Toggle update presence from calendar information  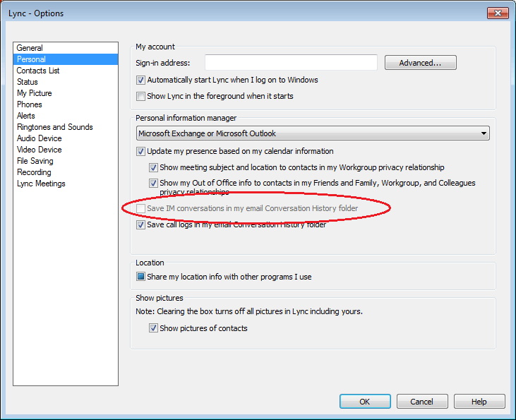tap(140, 151)
